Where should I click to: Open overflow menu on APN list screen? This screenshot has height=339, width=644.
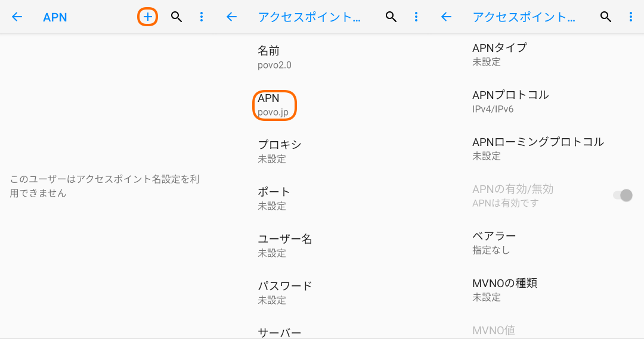(x=202, y=17)
